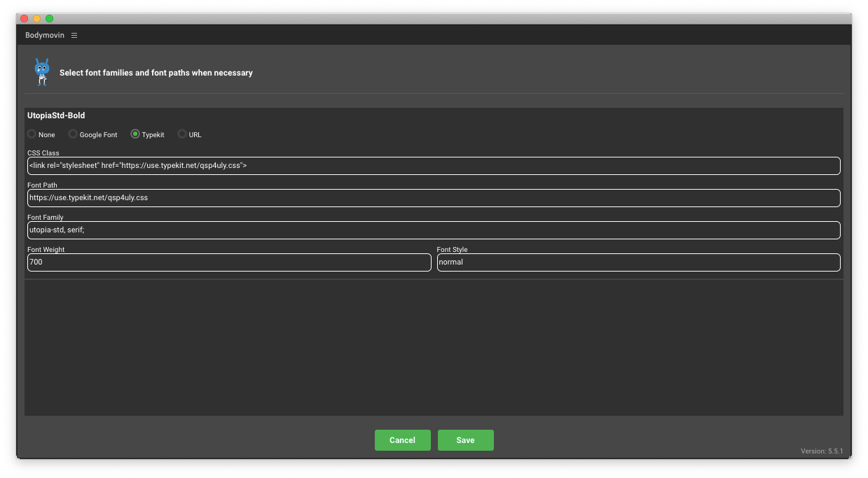Click the UtopiaStd-Bold font name heading
The image size is (868, 478).
pos(56,115)
